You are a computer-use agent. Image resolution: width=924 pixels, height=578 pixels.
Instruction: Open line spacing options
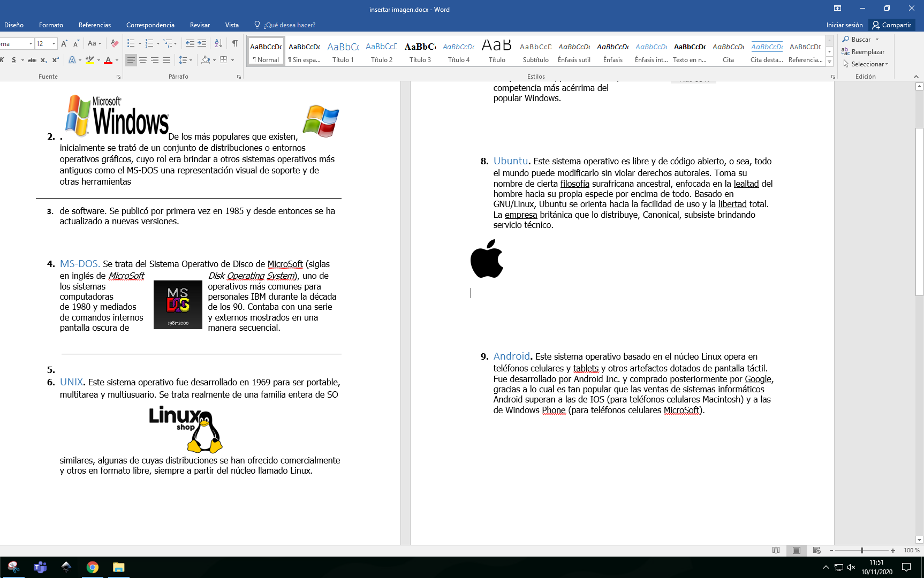(x=185, y=60)
